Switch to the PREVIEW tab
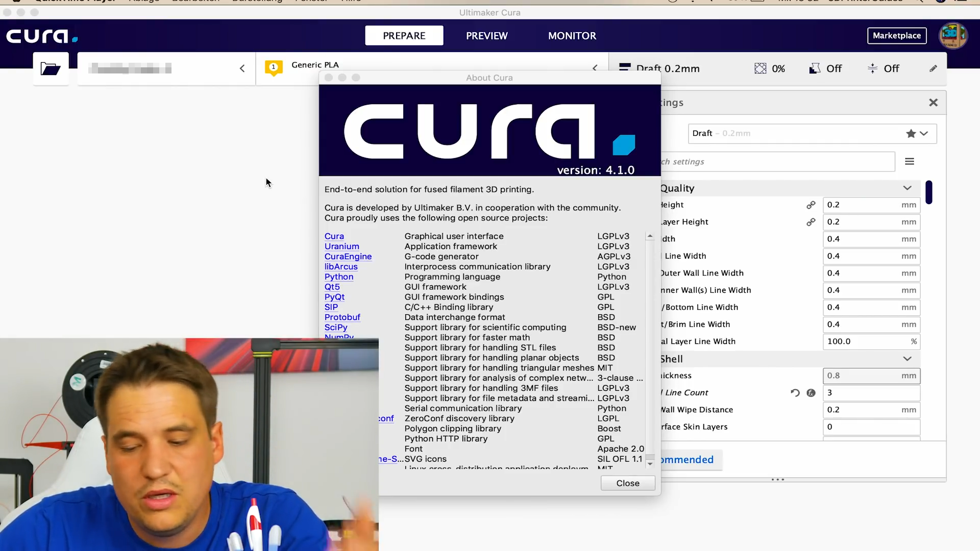This screenshot has height=551, width=980. pos(486,36)
